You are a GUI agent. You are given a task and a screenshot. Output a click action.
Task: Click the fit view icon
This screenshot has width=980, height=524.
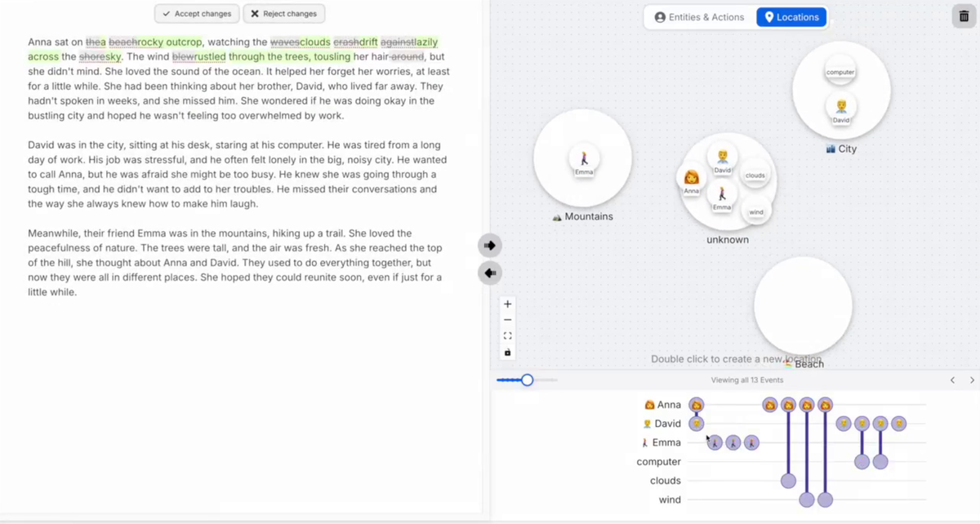pyautogui.click(x=507, y=335)
